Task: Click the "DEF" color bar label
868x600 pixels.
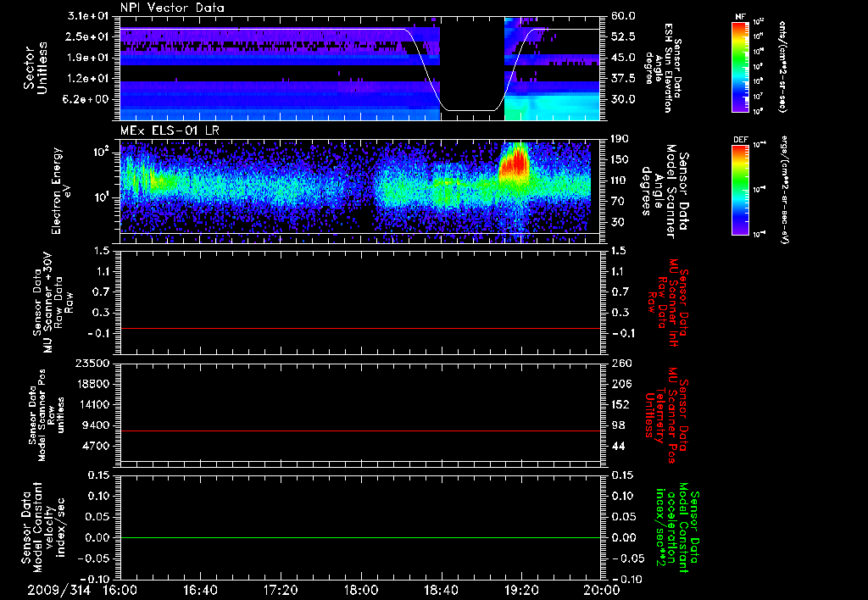Action: pos(740,140)
